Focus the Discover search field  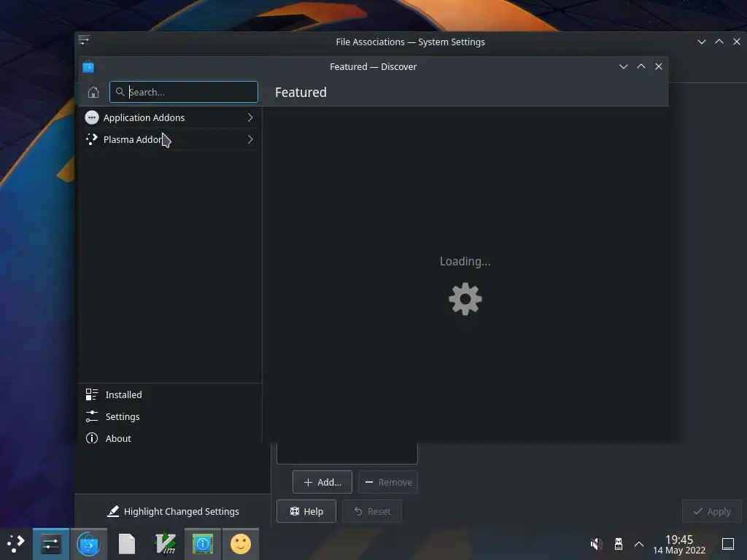click(x=183, y=92)
